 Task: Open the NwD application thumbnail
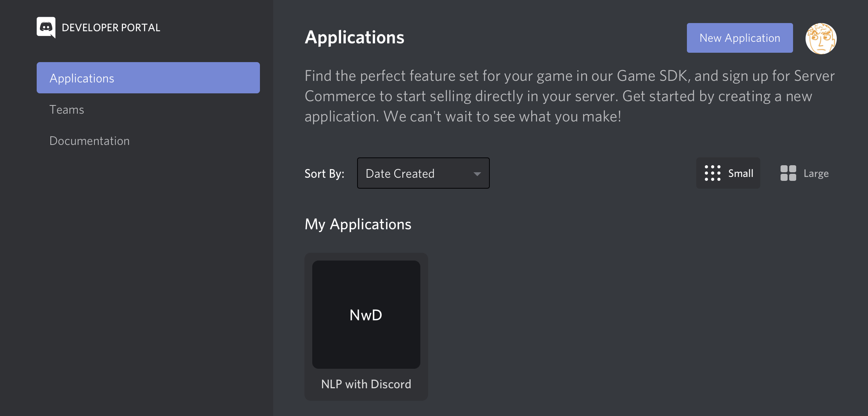(x=366, y=314)
